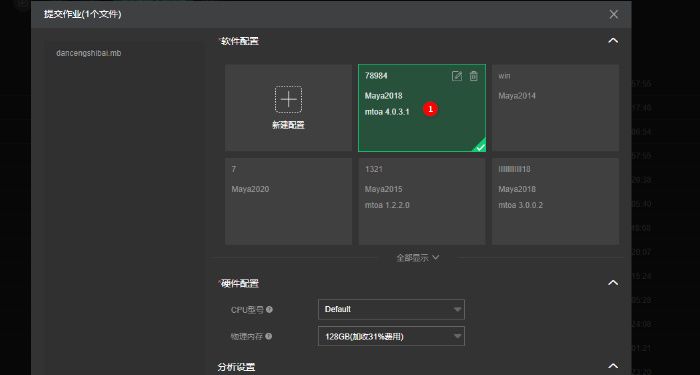Image resolution: width=700 pixels, height=375 pixels.
Task: Click the mtoa 1.2.2.0 plugin text
Action: tap(387, 205)
